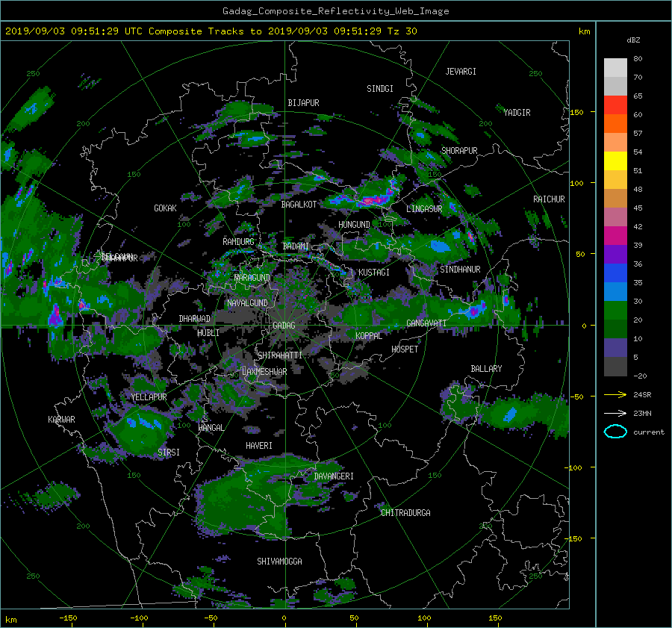The height and width of the screenshot is (628, 672).
Task: Click the white 23MN arrow icon
Action: 615,413
